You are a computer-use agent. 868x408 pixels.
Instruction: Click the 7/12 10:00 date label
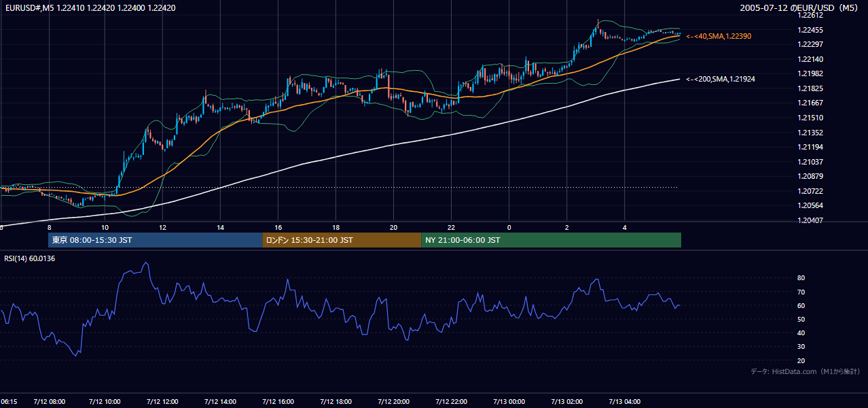[x=105, y=402]
